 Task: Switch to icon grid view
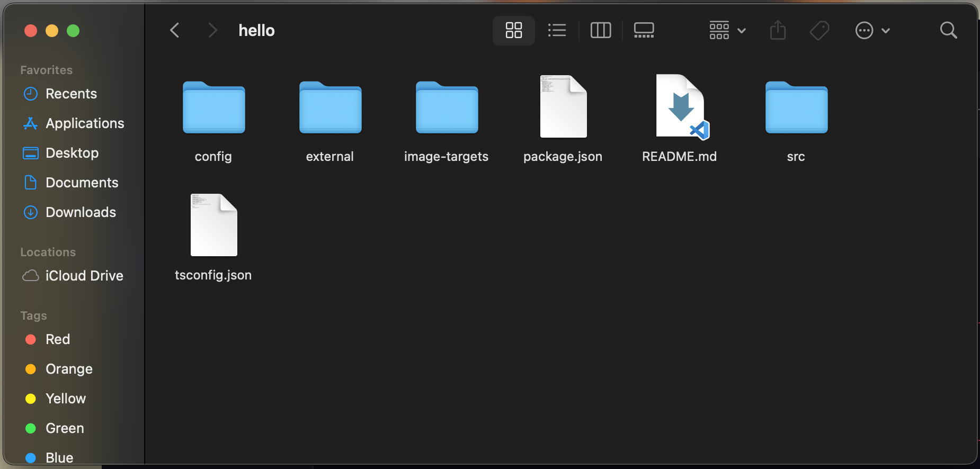click(513, 30)
